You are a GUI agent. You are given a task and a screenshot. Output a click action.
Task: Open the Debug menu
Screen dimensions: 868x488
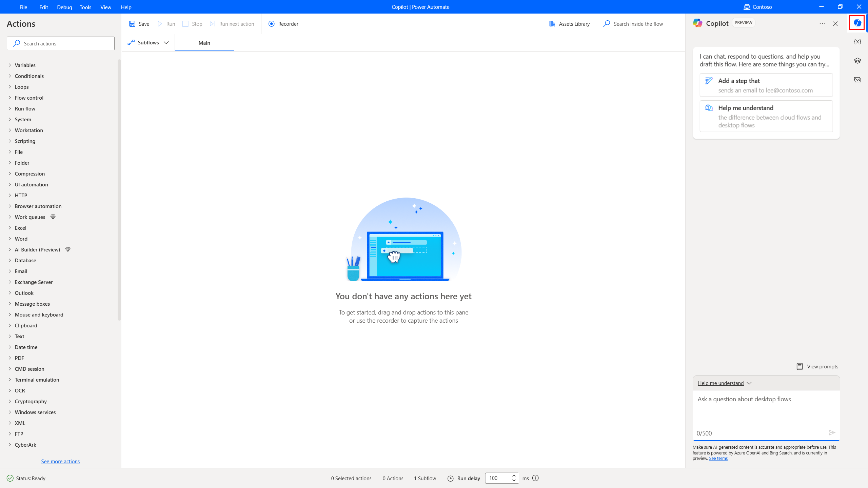pyautogui.click(x=64, y=6)
